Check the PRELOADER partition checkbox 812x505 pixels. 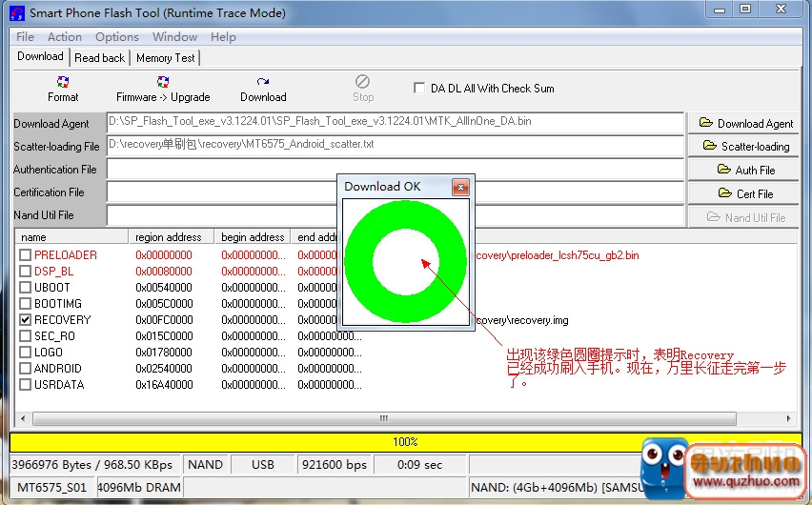coord(26,255)
